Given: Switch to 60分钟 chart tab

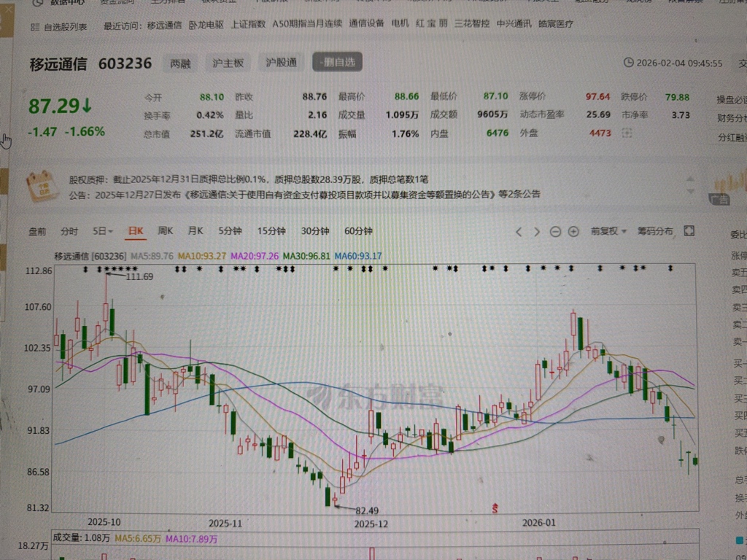Looking at the screenshot, I should [358, 231].
